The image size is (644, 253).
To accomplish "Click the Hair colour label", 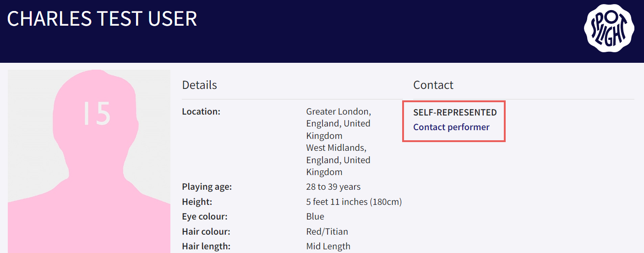I will pos(206,231).
